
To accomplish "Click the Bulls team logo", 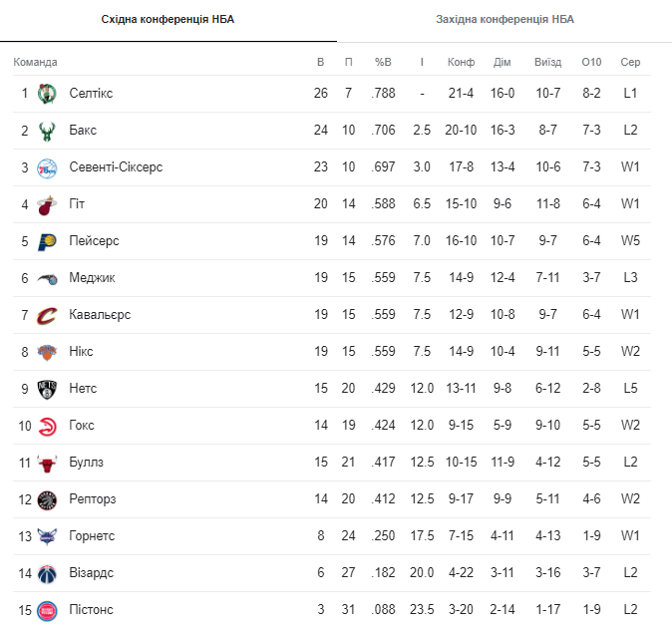I will coord(47,463).
